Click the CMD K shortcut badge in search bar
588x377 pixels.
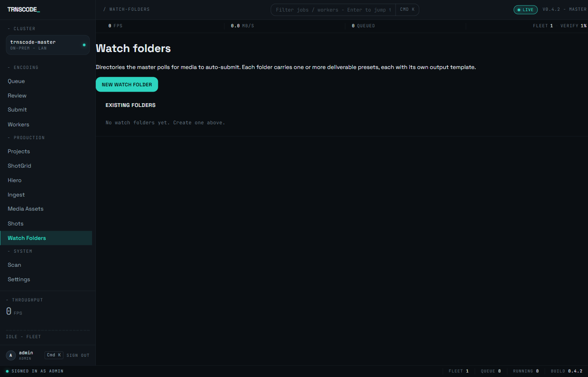coord(407,9)
